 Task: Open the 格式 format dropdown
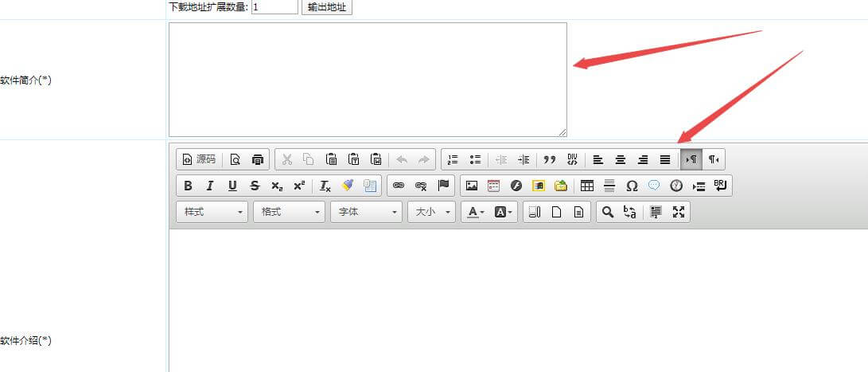tap(289, 212)
